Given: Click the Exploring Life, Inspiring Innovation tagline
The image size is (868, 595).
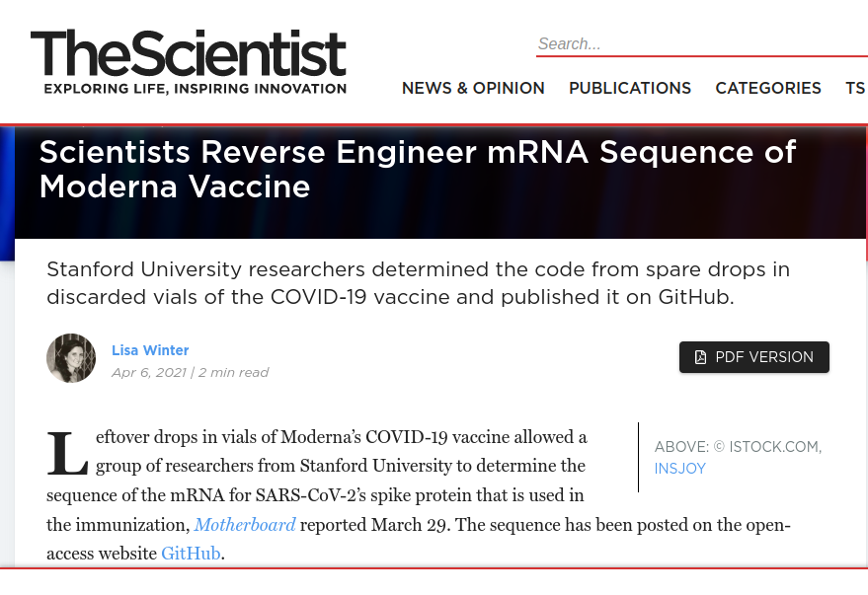Looking at the screenshot, I should click(x=196, y=89).
